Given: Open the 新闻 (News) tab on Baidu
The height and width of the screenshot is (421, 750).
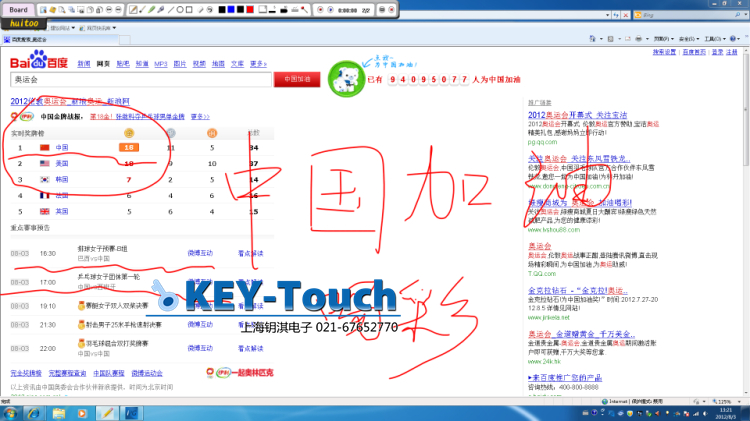Looking at the screenshot, I should (84, 64).
